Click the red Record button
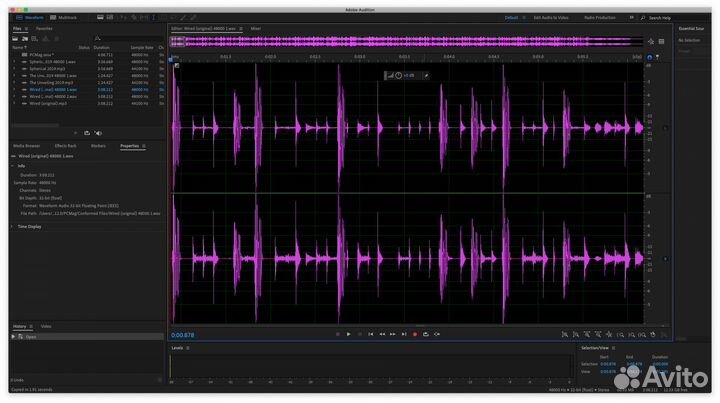 point(415,334)
